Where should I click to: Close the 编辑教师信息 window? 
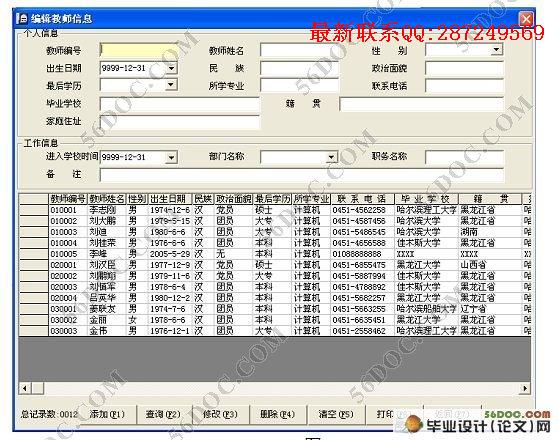(526, 19)
